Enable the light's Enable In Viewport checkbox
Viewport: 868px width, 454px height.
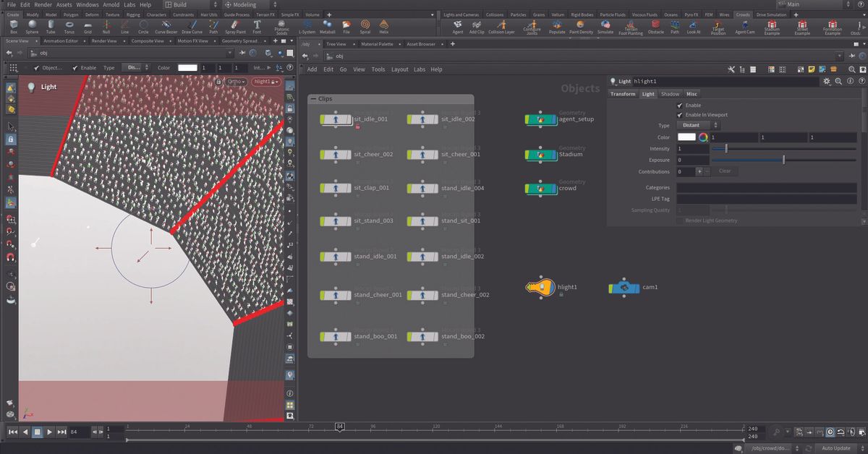tap(678, 114)
